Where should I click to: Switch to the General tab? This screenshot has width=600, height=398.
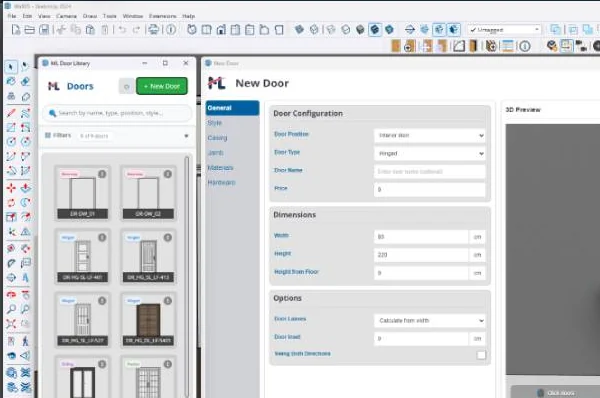click(232, 108)
